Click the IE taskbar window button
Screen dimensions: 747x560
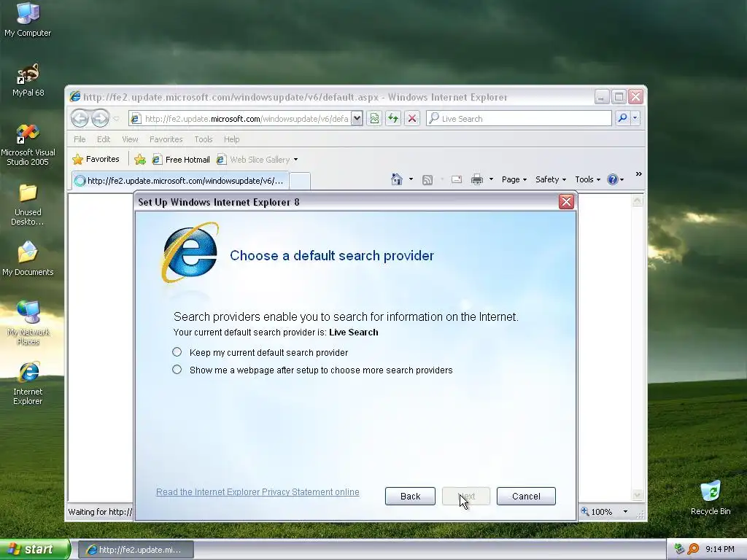coord(136,550)
